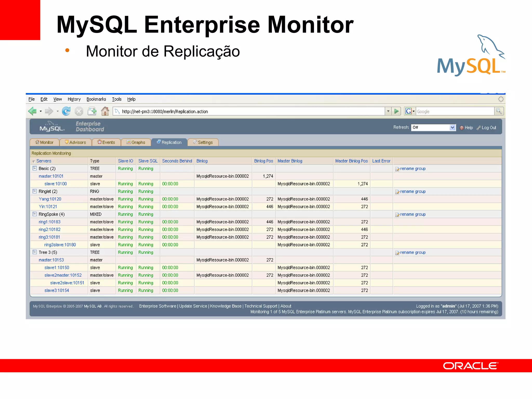The height and width of the screenshot is (399, 532).
Task: Open Knowledge Base footer link
Action: click(x=226, y=306)
